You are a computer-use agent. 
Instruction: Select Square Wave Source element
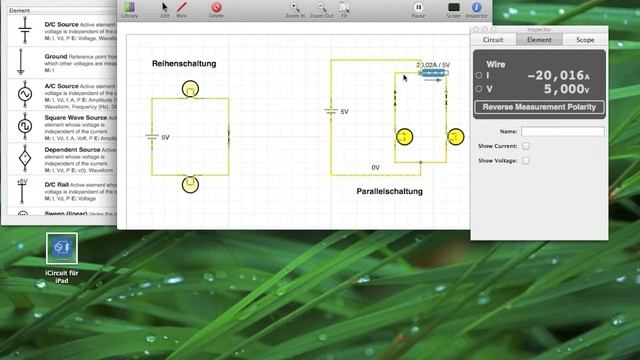coord(62,127)
